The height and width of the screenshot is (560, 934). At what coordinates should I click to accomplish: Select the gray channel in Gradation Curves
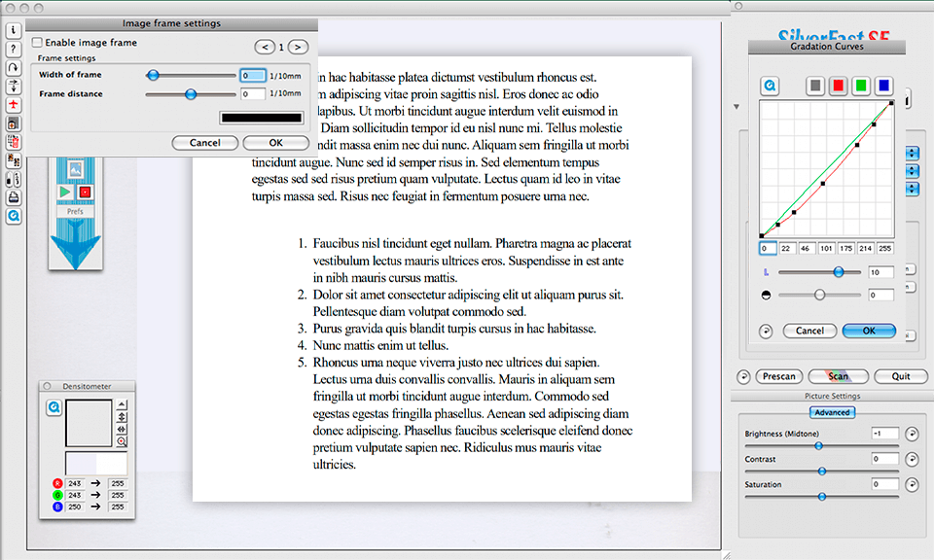pos(815,86)
